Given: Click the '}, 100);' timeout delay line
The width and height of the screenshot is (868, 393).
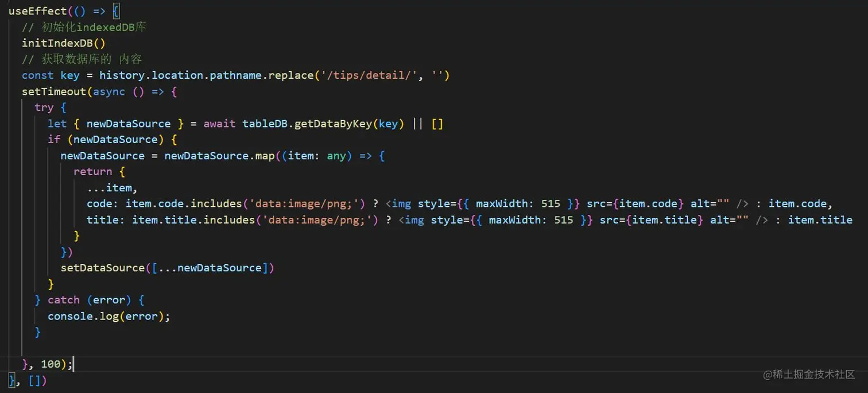Looking at the screenshot, I should tap(48, 364).
